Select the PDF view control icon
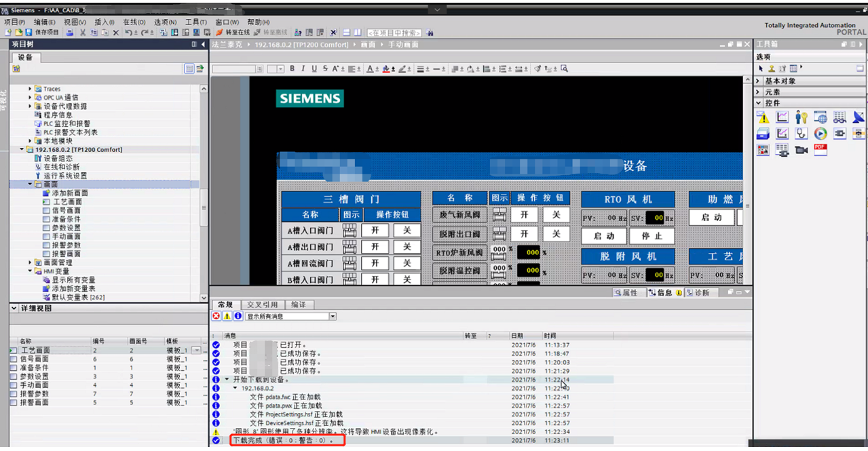The height and width of the screenshot is (451, 868). point(820,150)
